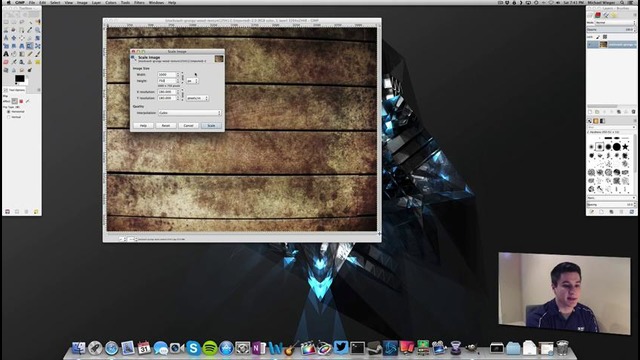This screenshot has width=640, height=360.
Task: Set flip Affect to path
Action: pyautogui.click(x=27, y=101)
